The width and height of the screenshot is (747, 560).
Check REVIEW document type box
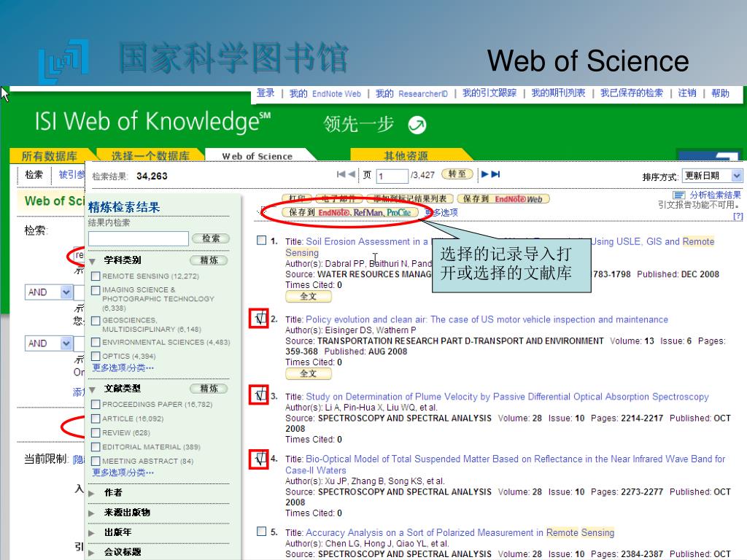96,433
